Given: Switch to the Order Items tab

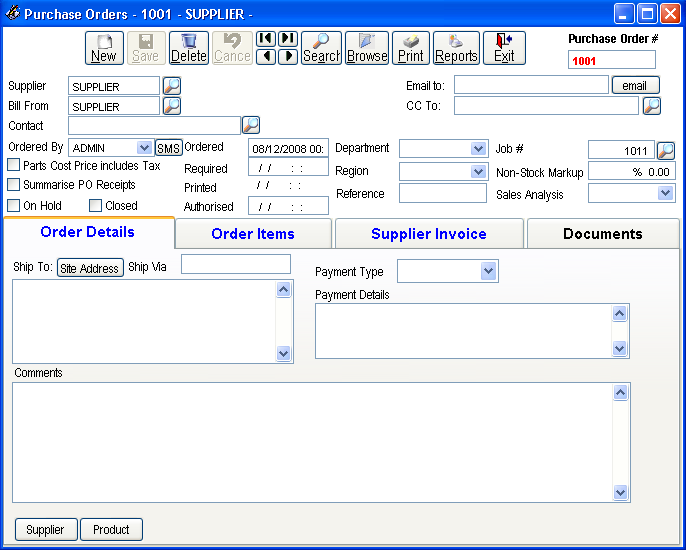Looking at the screenshot, I should pos(253,234).
